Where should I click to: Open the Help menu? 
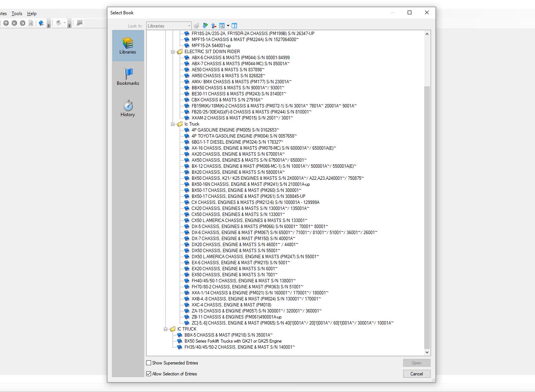[32, 13]
